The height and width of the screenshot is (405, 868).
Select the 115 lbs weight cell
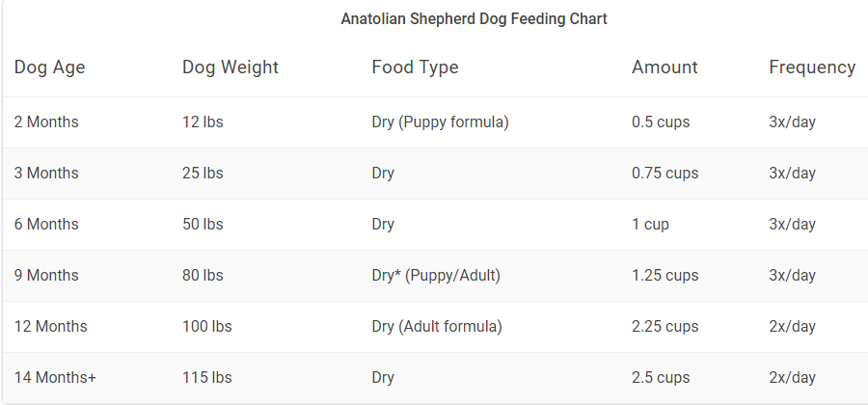206,378
